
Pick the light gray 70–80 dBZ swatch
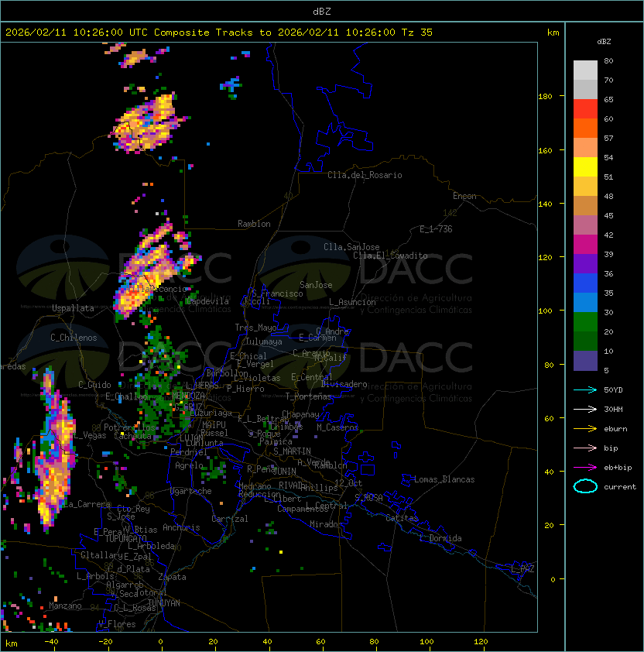585,70
